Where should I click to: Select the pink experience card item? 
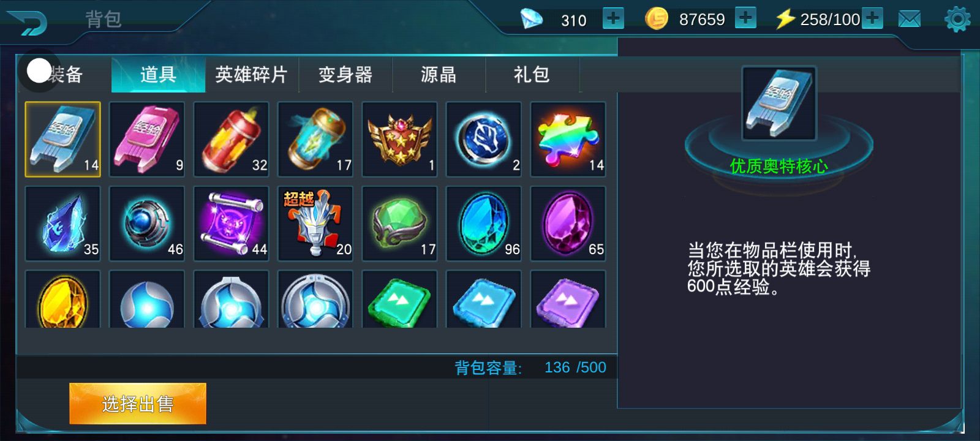click(x=147, y=140)
